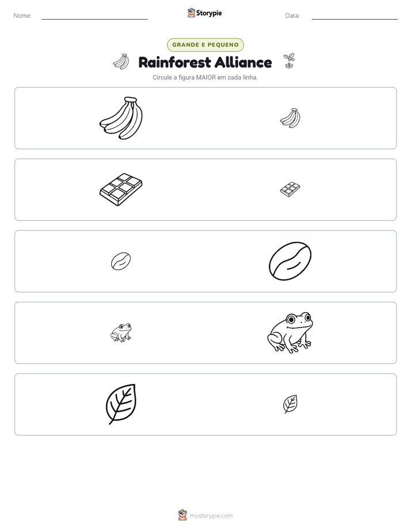Choose the large coffee bean picture

pos(290,261)
